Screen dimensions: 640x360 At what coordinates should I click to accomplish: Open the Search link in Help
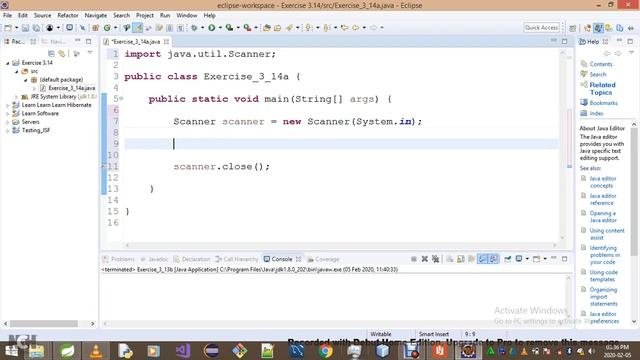[x=598, y=74]
